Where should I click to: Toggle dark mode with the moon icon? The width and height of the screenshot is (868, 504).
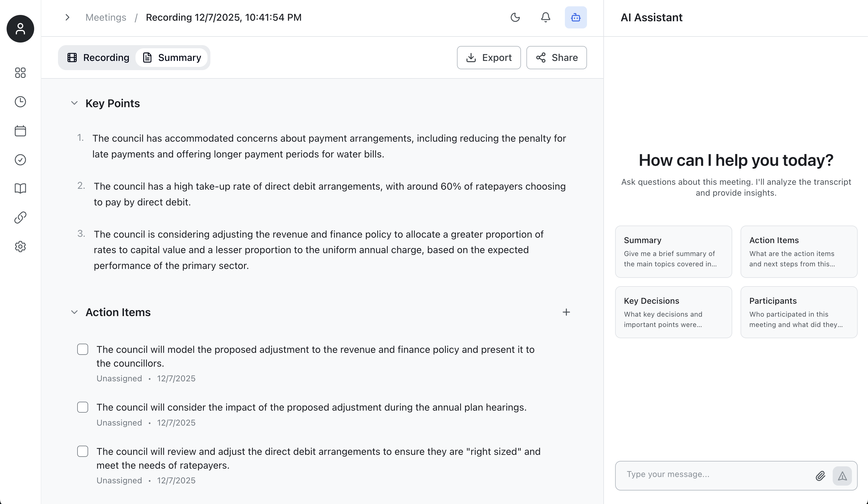[x=515, y=17]
